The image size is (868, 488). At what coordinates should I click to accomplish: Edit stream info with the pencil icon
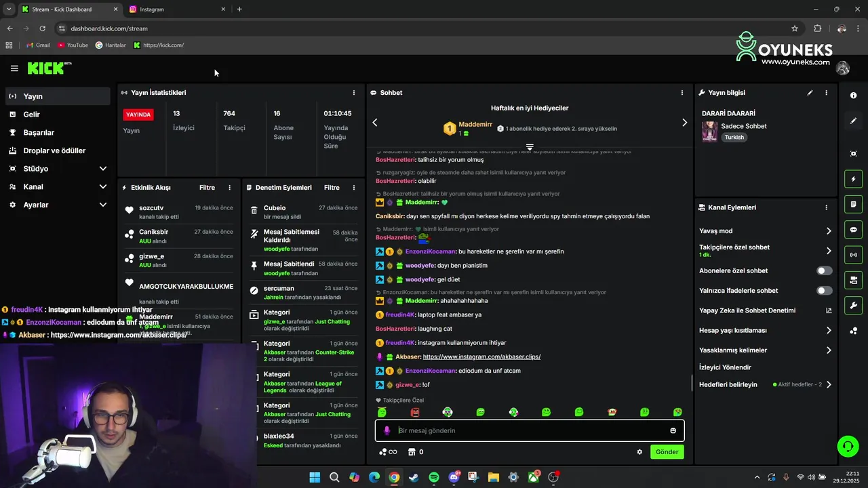tap(810, 93)
